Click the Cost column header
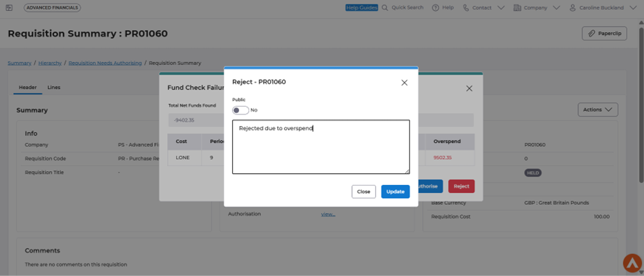The image size is (644, 276). click(x=184, y=141)
